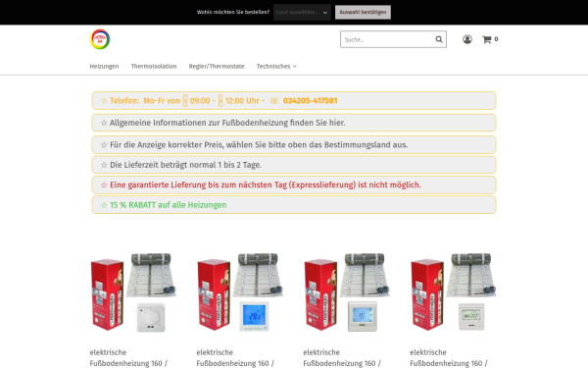Click the 'Für die Anzeige korrekter Preis' notice
Viewport: 588px width, 368px height.
294,145
